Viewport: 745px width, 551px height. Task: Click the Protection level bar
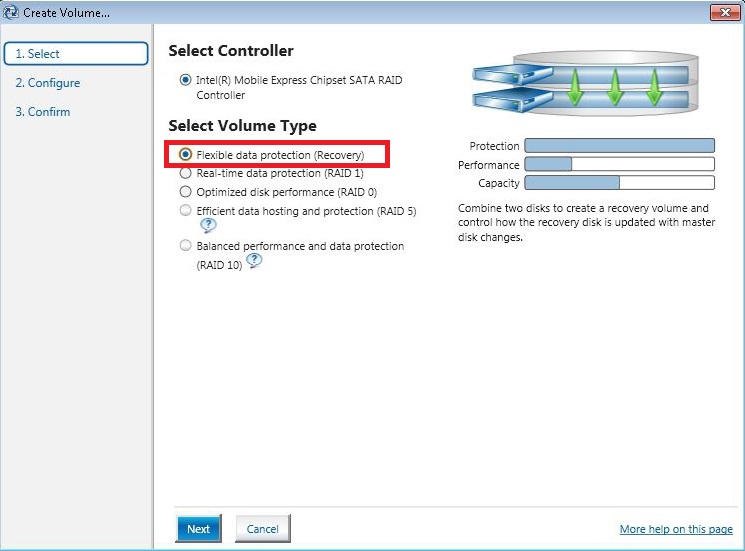pos(620,146)
